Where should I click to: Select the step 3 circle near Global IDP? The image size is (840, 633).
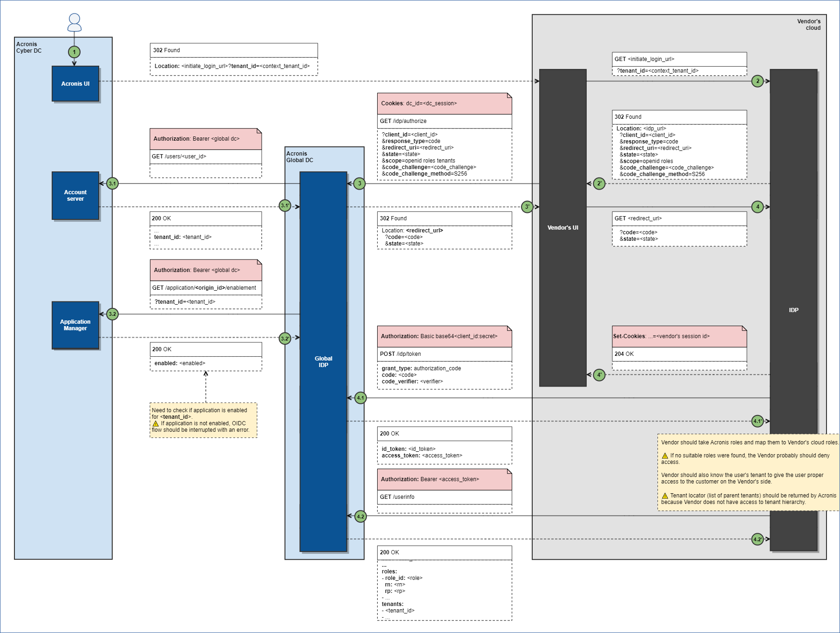(359, 184)
